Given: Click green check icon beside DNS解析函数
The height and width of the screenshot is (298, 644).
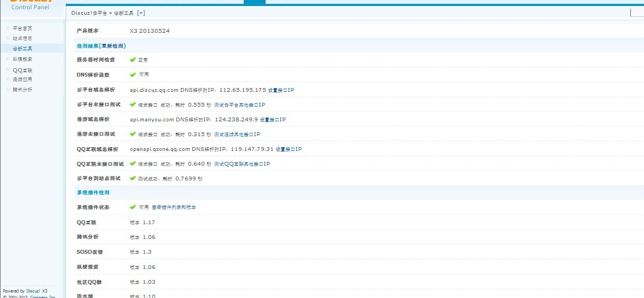Looking at the screenshot, I should click(x=133, y=74).
